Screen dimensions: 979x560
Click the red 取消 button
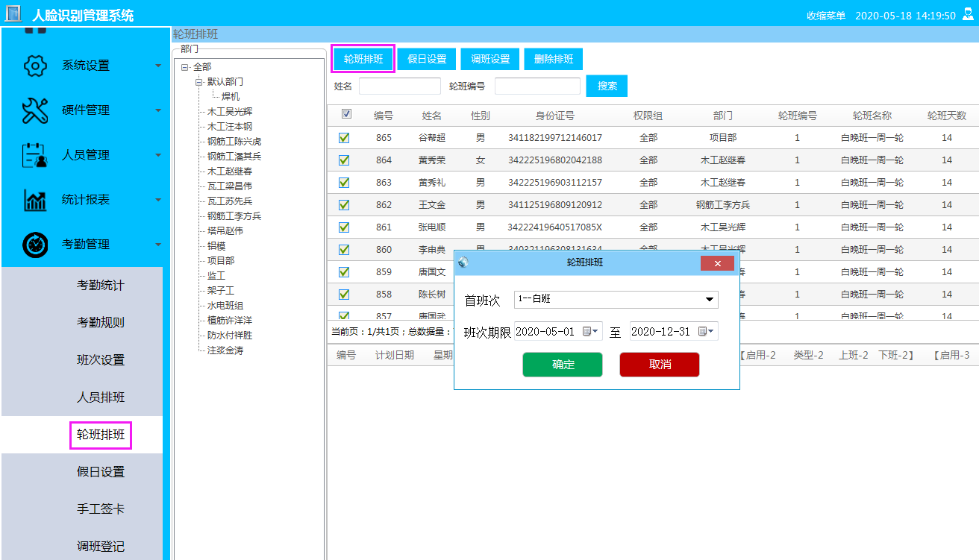(x=660, y=365)
